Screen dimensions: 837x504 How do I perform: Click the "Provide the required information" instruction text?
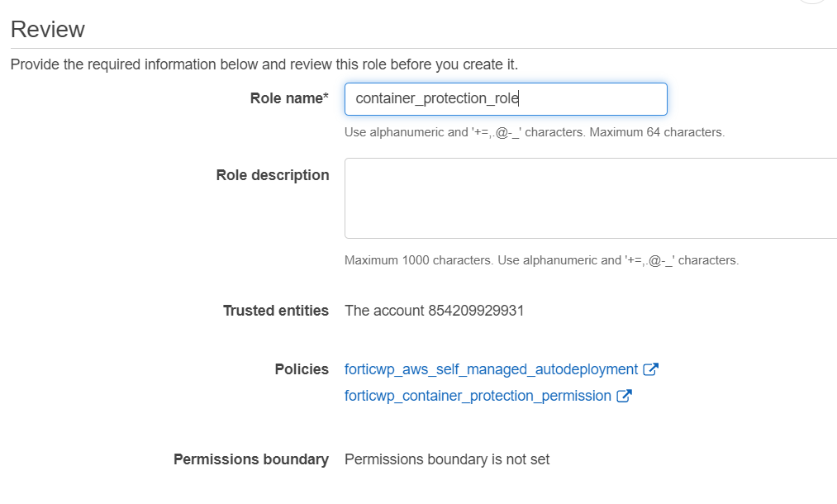pos(264,64)
